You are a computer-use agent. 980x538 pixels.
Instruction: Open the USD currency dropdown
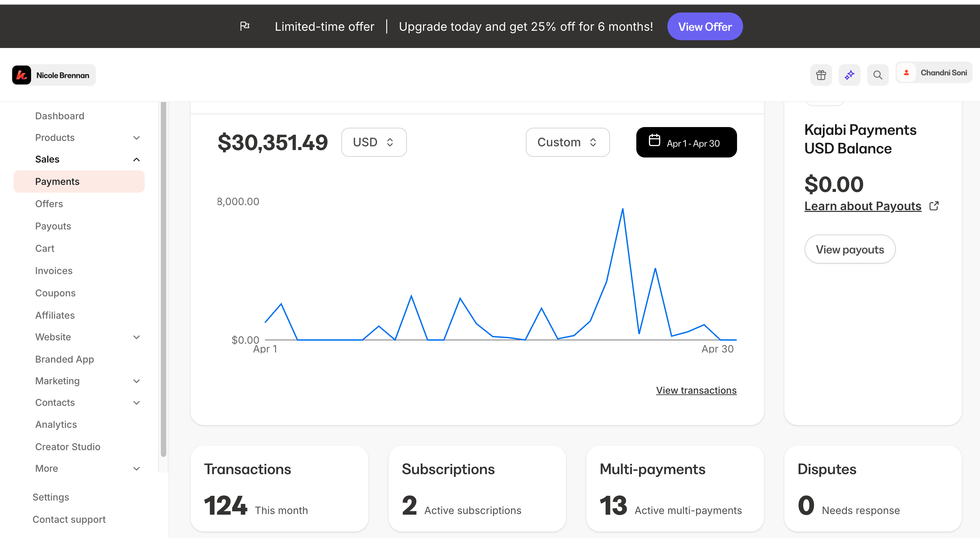pyautogui.click(x=374, y=142)
